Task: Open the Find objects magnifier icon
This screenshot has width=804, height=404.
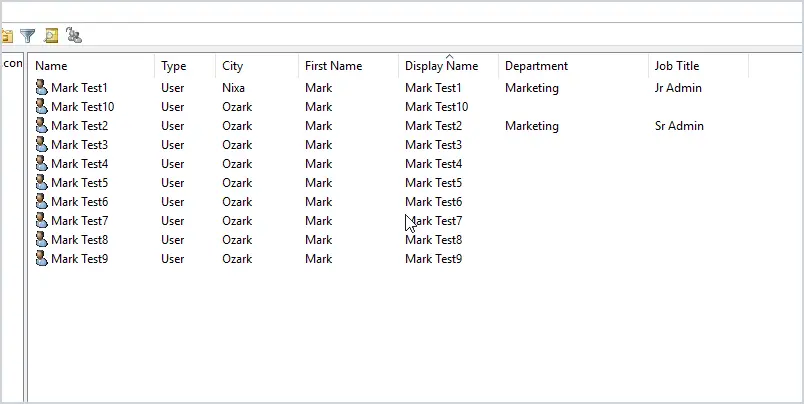Action: click(51, 36)
